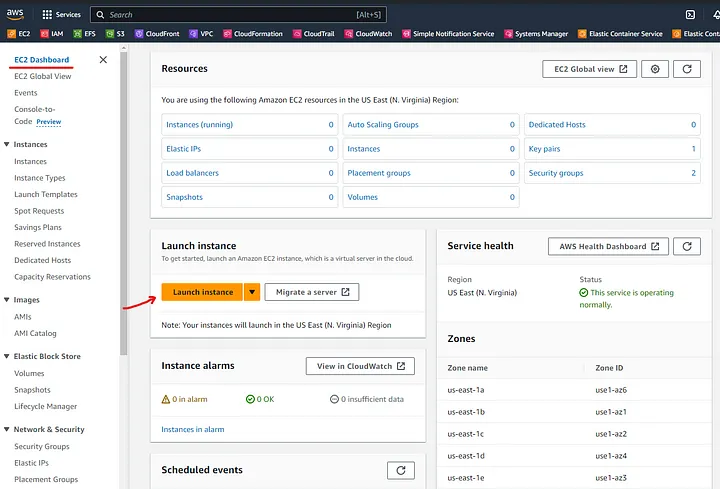This screenshot has height=489, width=720.
Task: Select EC2 Dashboard in sidebar
Action: click(x=41, y=60)
